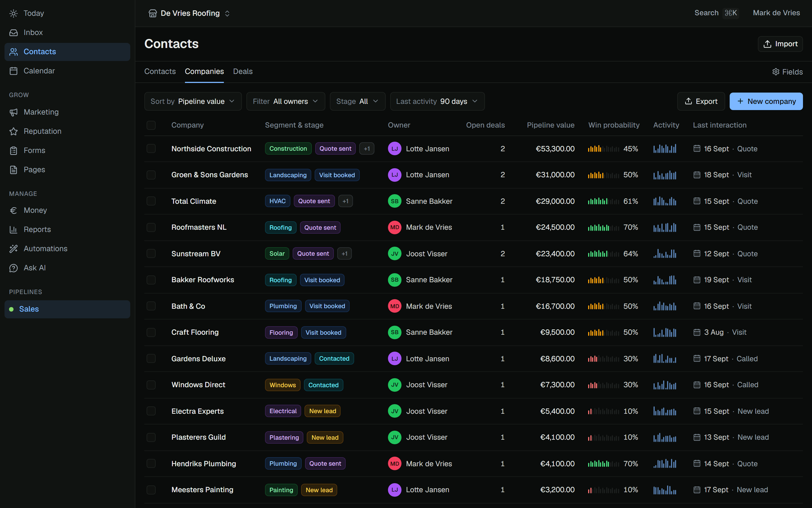Screen dimensions: 812x508
Task: Click the JV avatar in Sunstream BV row
Action: (395, 254)
